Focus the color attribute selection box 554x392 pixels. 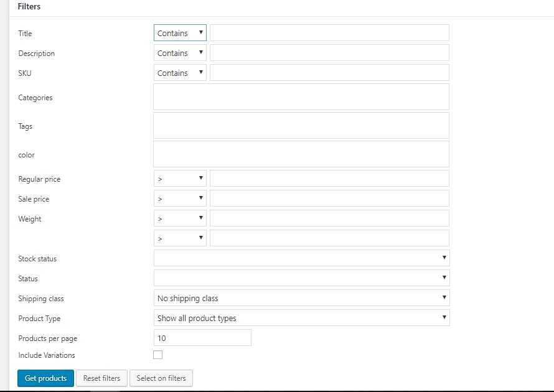pos(301,154)
